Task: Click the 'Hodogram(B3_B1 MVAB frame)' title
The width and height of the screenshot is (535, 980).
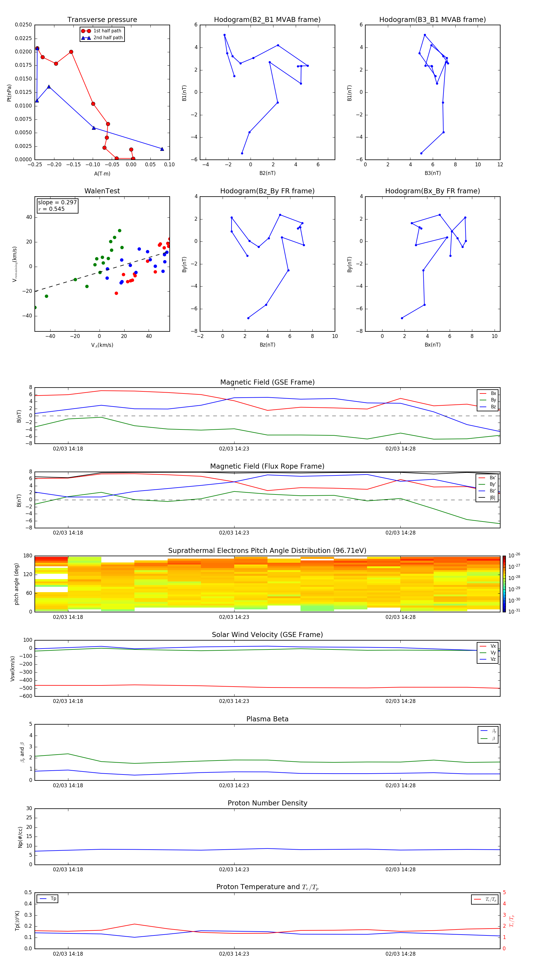Action: pos(432,20)
